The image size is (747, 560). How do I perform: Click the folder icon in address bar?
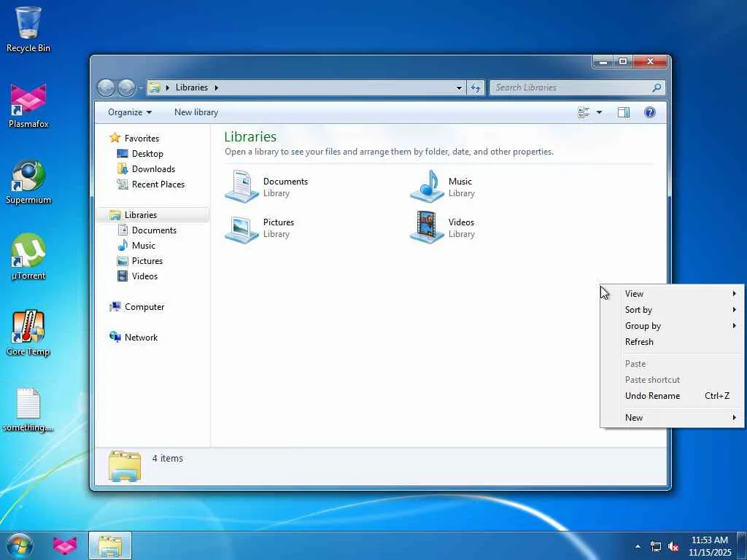click(x=155, y=87)
